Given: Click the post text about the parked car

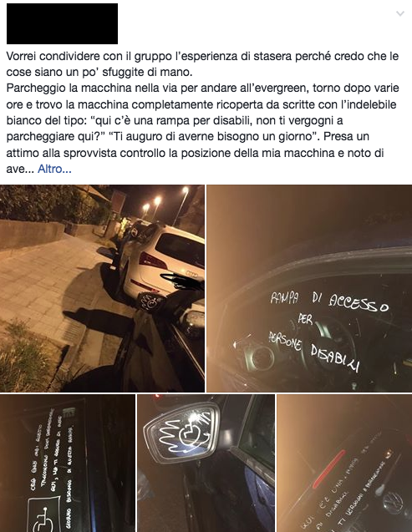Looking at the screenshot, I should click(x=202, y=112).
